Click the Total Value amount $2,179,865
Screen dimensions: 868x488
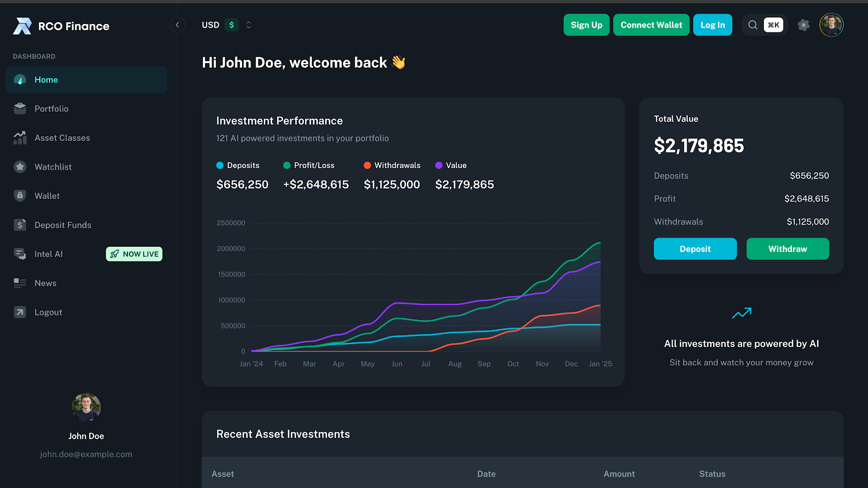(x=699, y=146)
